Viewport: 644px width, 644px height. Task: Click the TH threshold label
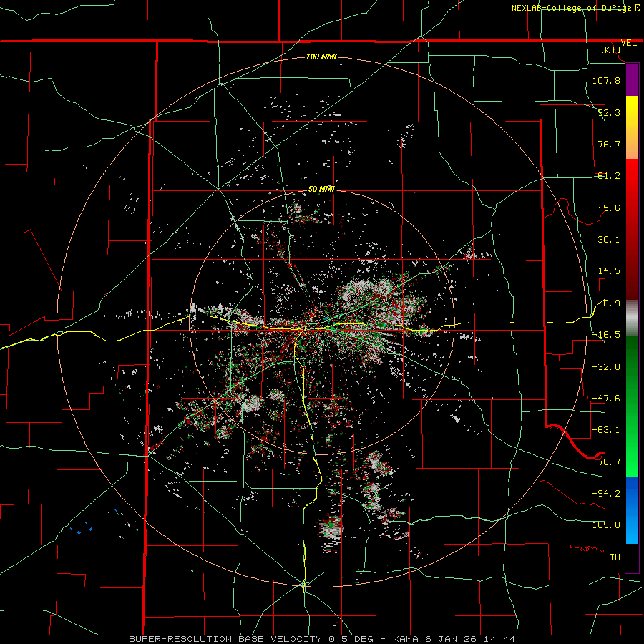pos(615,557)
